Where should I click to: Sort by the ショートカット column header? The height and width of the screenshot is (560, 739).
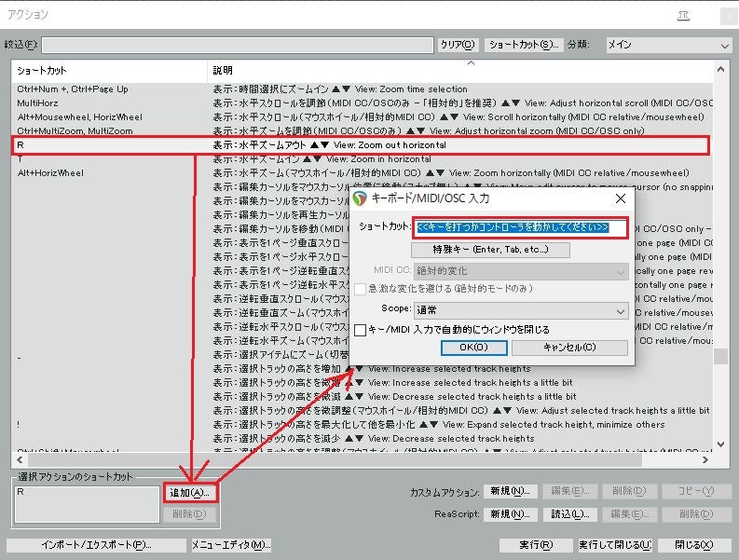pyautogui.click(x=109, y=71)
